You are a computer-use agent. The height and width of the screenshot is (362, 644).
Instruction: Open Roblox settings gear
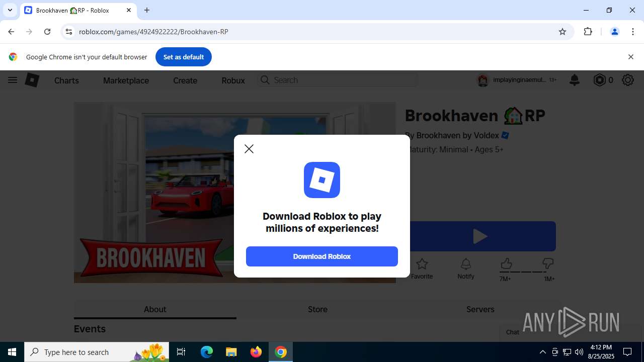tap(627, 80)
